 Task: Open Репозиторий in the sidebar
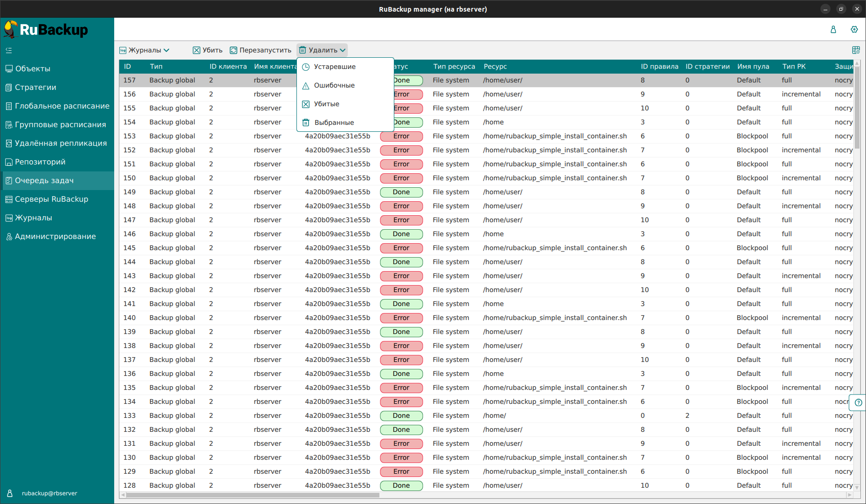(x=40, y=162)
